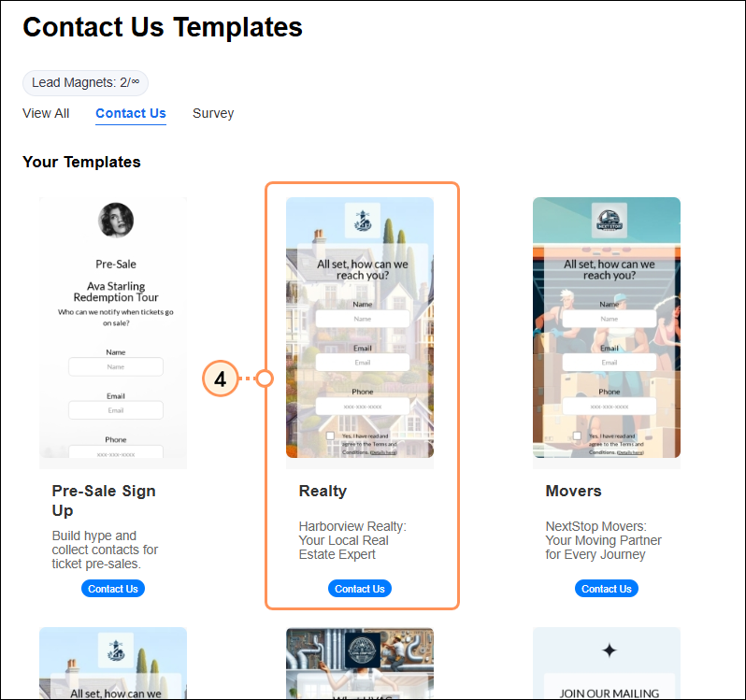Click the Phone field in Movers template
This screenshot has height=700, width=746.
click(x=610, y=407)
